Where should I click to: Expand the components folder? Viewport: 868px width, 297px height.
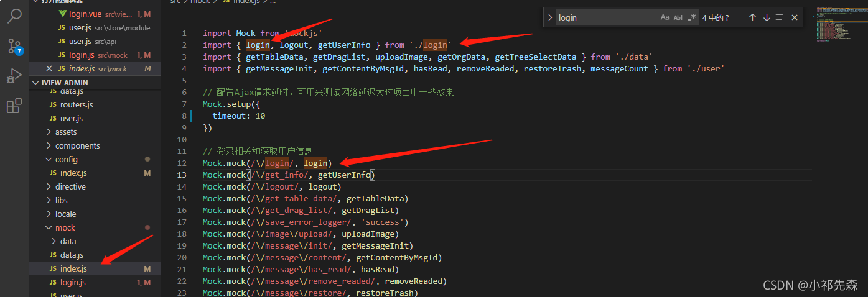(95, 145)
